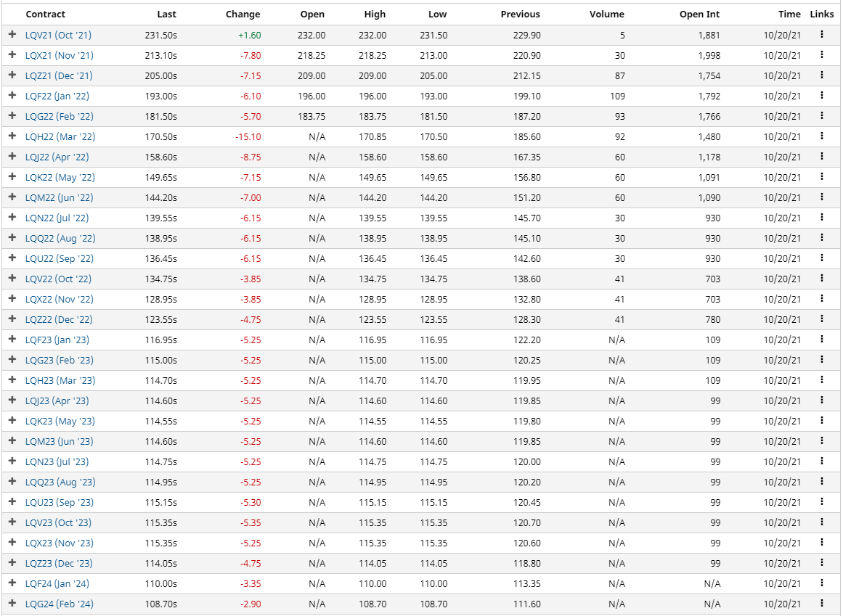
Task: Follow the LQU22 (Sep '22) contract link
Action: coord(59,258)
